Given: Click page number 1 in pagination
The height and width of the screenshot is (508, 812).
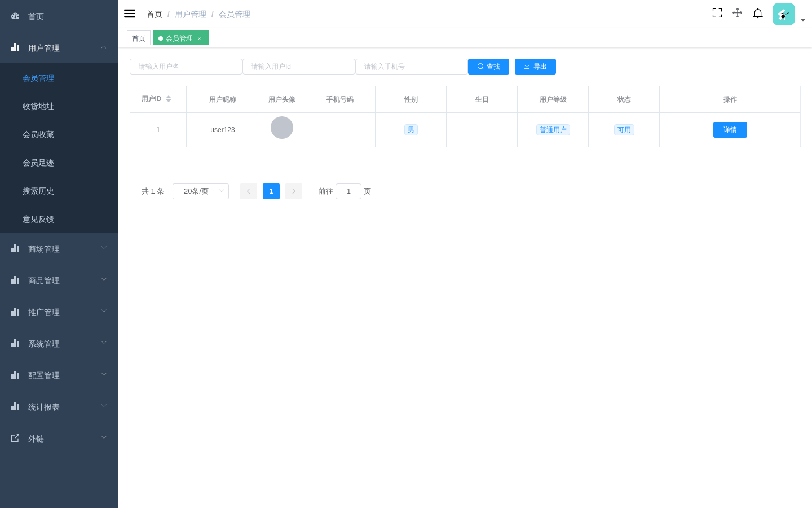Looking at the screenshot, I should click(271, 191).
